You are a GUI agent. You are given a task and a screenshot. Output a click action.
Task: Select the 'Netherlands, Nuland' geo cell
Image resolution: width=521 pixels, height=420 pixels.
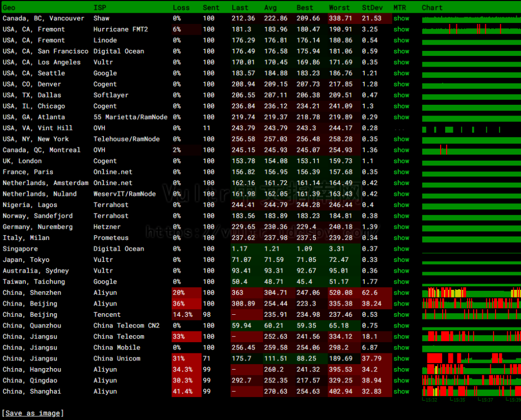coord(40,194)
